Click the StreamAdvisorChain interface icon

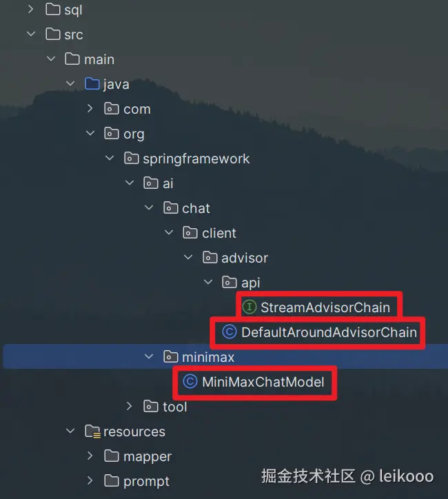pyautogui.click(x=250, y=307)
